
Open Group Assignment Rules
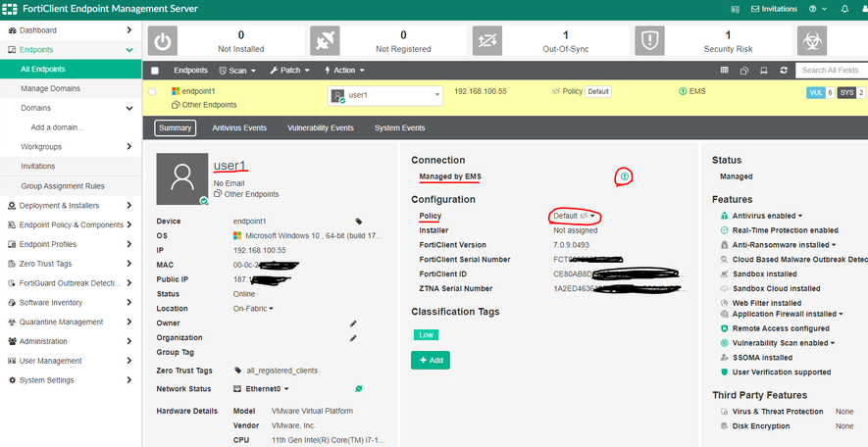coord(71,186)
